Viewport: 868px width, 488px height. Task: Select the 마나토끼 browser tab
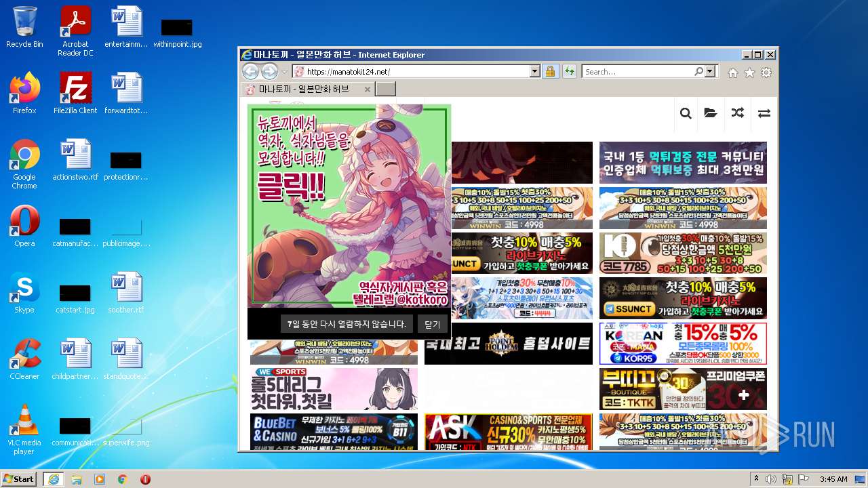(x=309, y=89)
